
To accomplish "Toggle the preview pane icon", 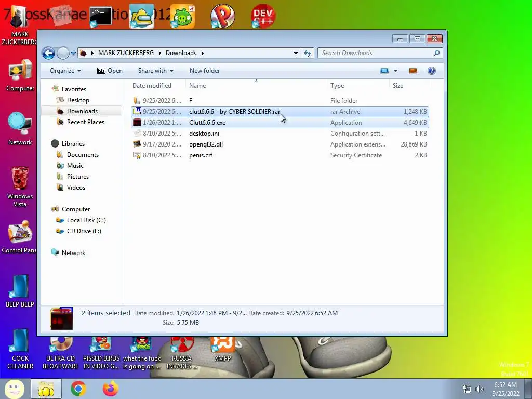I will tap(413, 71).
